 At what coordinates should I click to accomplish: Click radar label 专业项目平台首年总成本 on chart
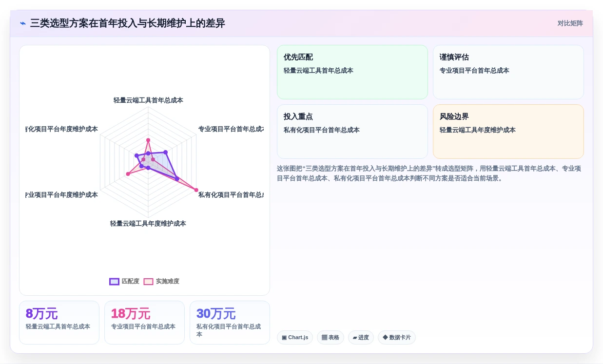coord(231,129)
